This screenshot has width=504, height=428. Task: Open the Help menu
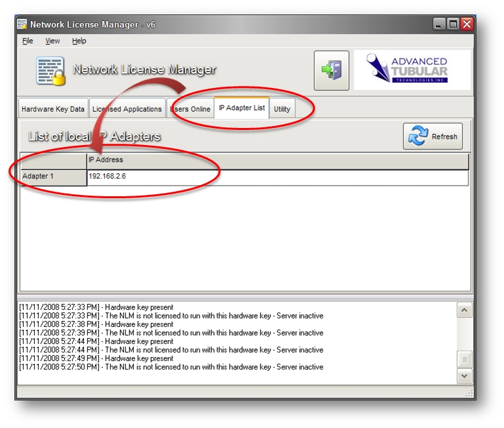tap(79, 41)
